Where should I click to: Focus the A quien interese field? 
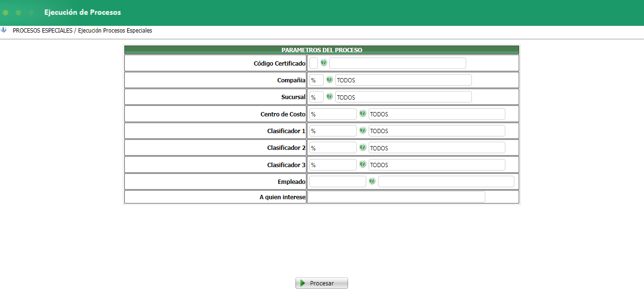click(x=396, y=197)
